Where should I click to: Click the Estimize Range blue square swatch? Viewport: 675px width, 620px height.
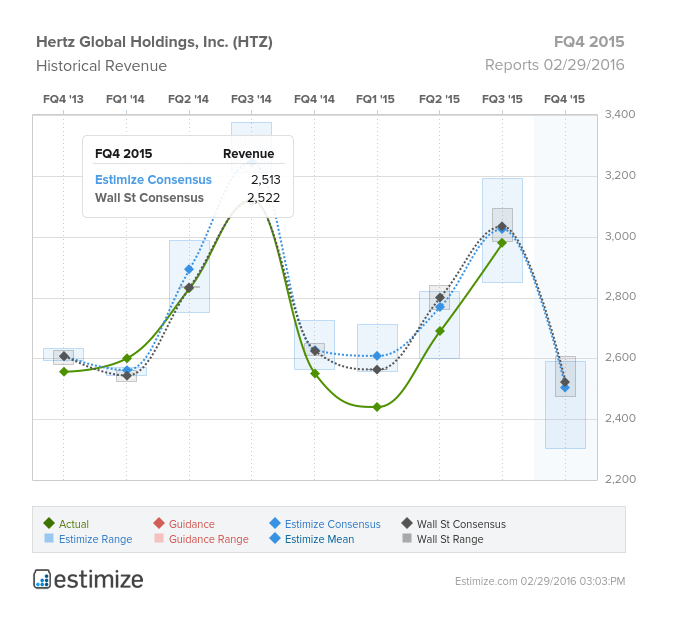pos(49,538)
